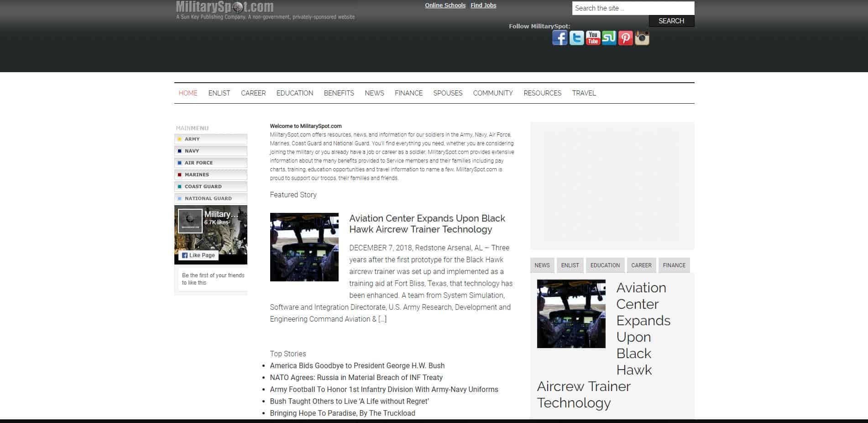Open story Army Football To Honor 1st Infantry

(384, 390)
